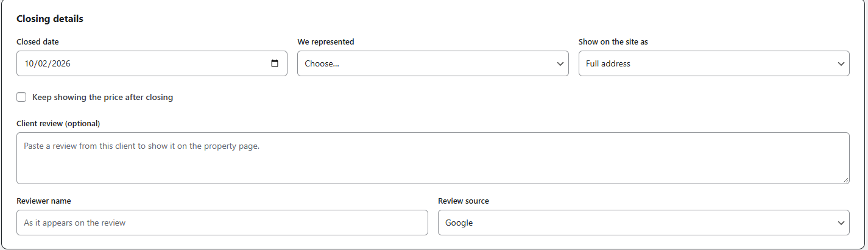
Task: Open the Show on the site as dropdown
Action: pos(714,63)
